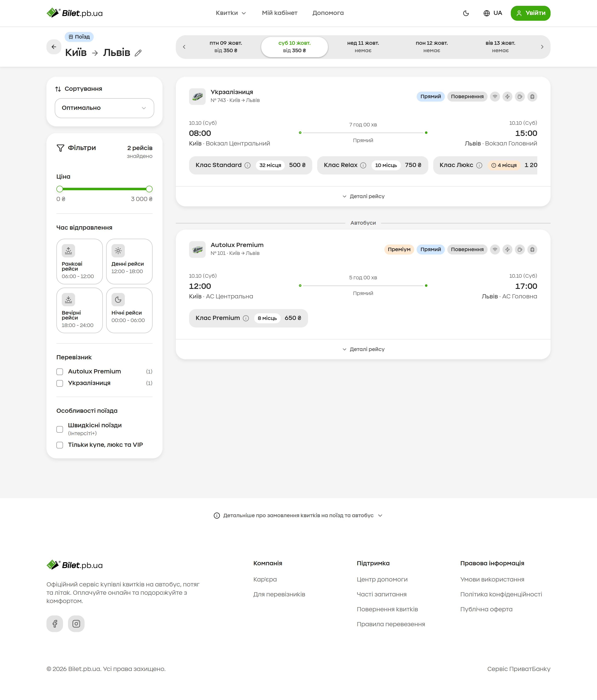Click the Bilet.pb.ua logo in header
This screenshot has height=700, width=597.
(74, 13)
